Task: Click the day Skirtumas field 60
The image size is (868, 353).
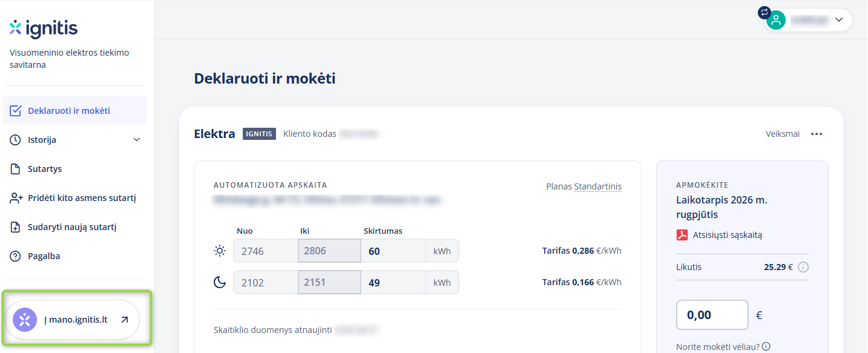Action: coord(393,251)
